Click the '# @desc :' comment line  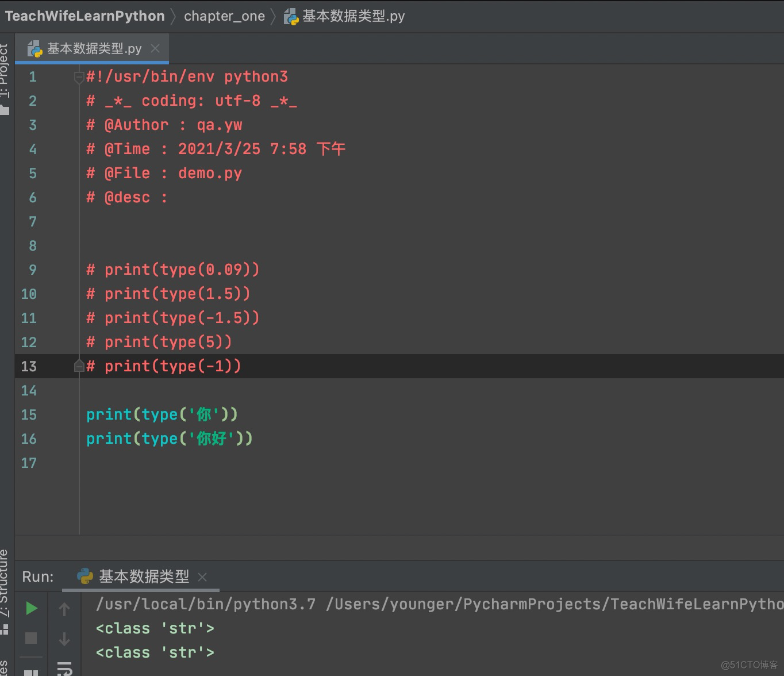tap(127, 198)
